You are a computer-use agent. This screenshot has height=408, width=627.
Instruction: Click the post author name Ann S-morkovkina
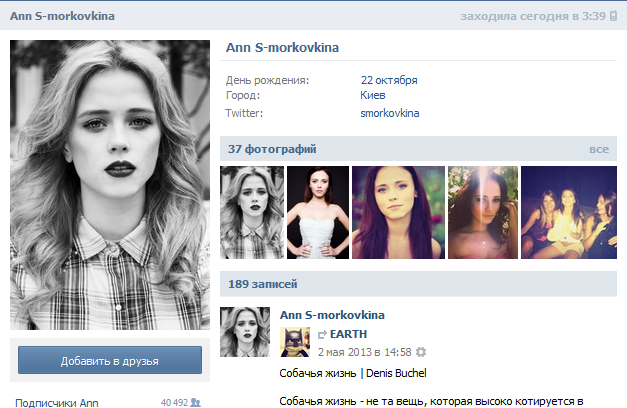[x=332, y=315]
